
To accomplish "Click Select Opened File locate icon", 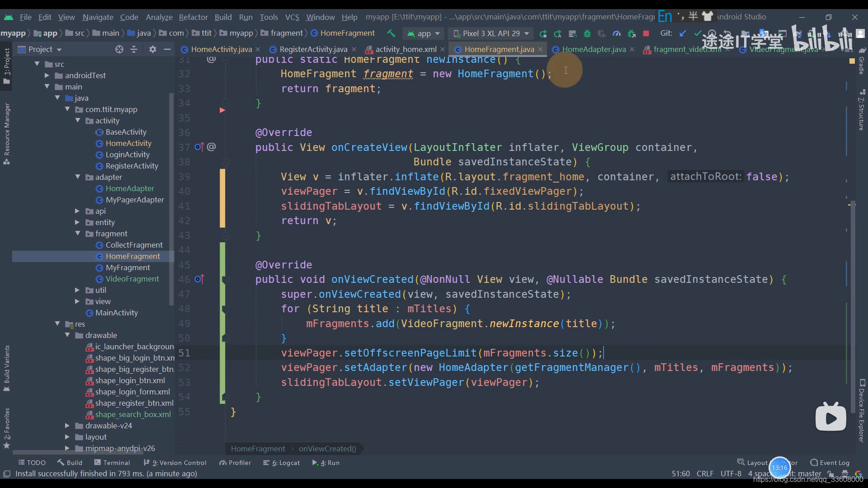I will click(x=119, y=49).
